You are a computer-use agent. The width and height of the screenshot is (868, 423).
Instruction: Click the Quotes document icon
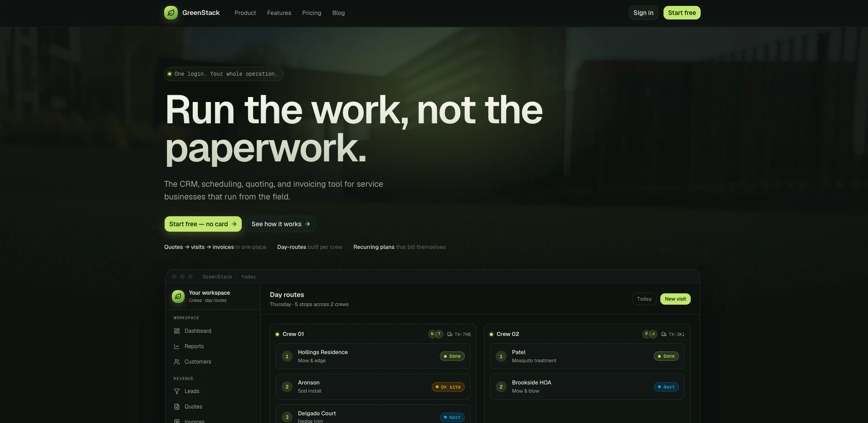(x=177, y=407)
